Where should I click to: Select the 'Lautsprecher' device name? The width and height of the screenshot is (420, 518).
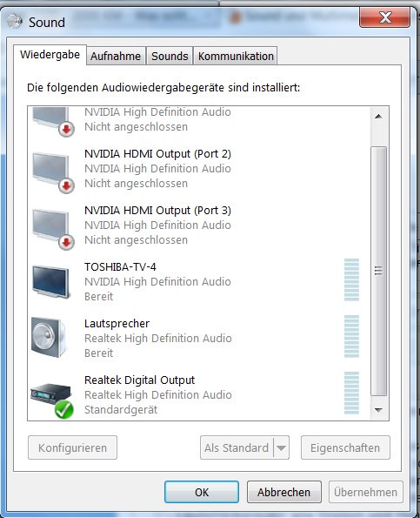[x=117, y=323]
